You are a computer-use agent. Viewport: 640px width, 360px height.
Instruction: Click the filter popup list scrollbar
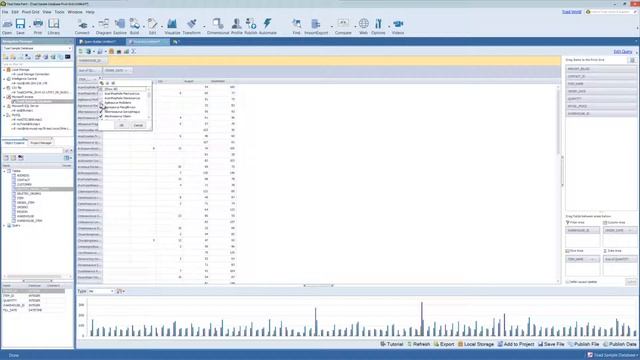click(x=149, y=103)
